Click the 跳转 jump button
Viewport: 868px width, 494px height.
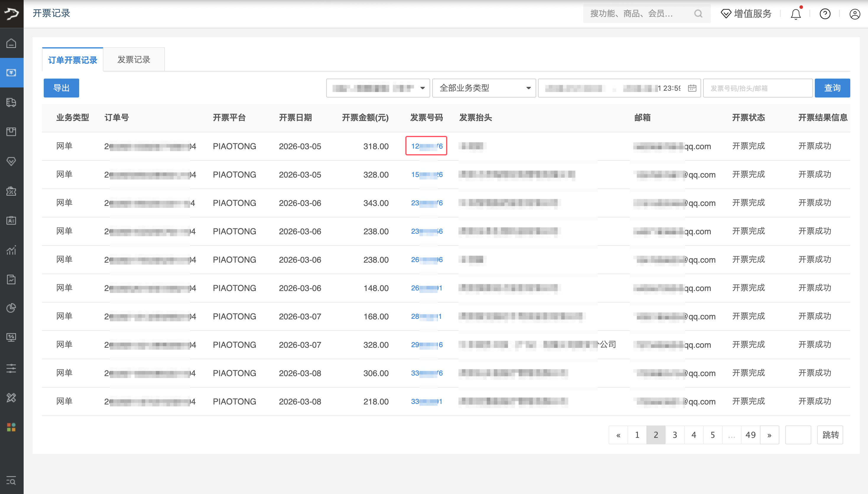click(830, 435)
